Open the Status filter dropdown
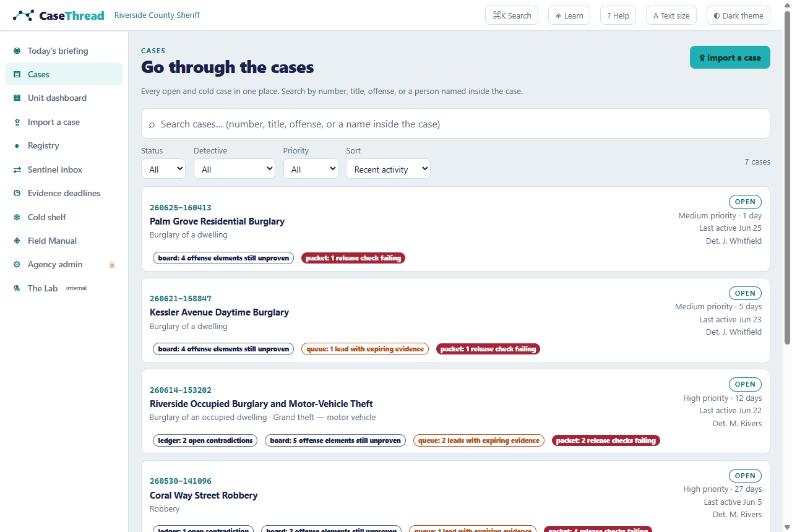This screenshot has width=792, height=532. [x=163, y=169]
